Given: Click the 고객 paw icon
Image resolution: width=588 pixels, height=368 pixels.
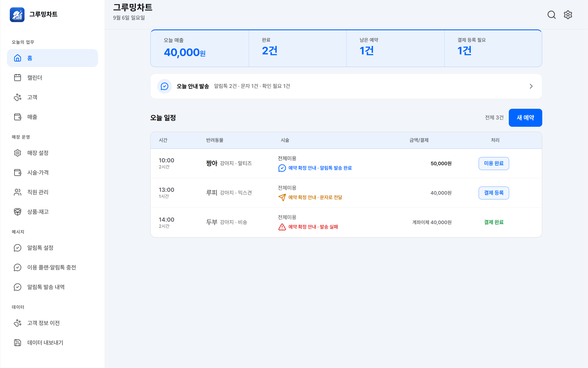Looking at the screenshot, I should pyautogui.click(x=18, y=97).
